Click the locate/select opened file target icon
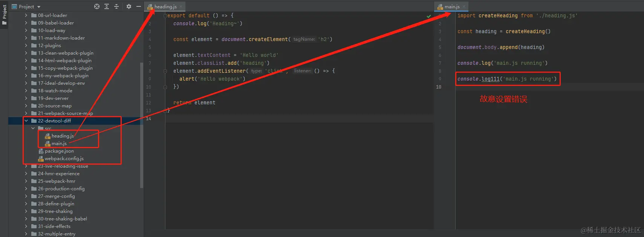This screenshot has width=644, height=237. pyautogui.click(x=97, y=6)
